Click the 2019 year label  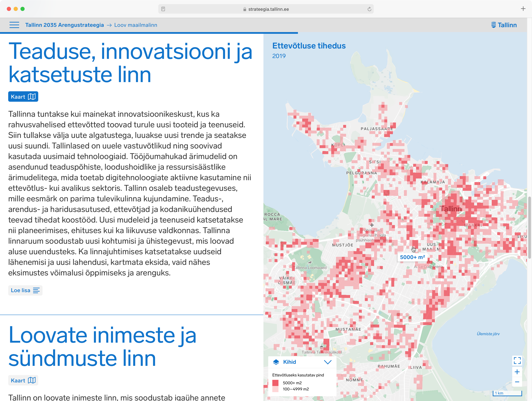click(x=279, y=56)
